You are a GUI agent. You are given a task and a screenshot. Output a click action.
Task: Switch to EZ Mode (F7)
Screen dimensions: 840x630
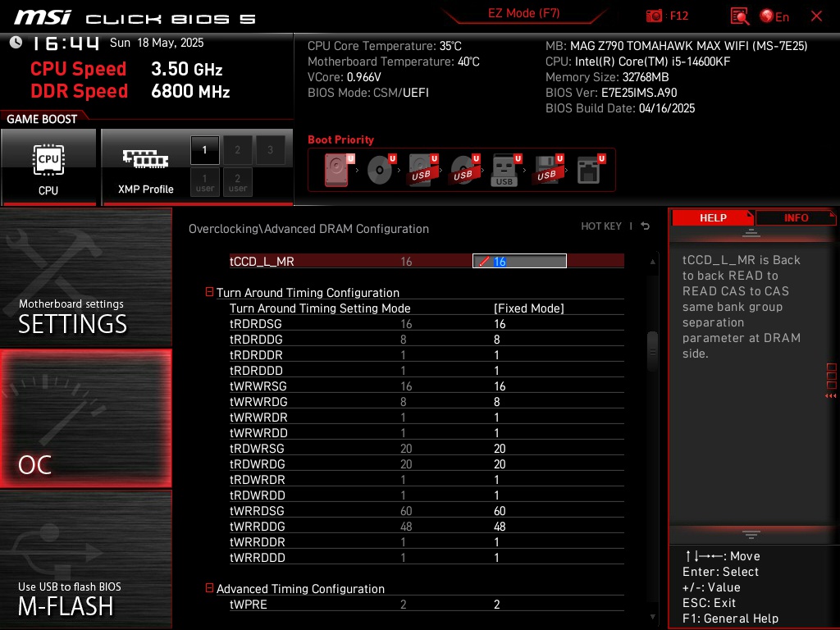click(x=523, y=13)
